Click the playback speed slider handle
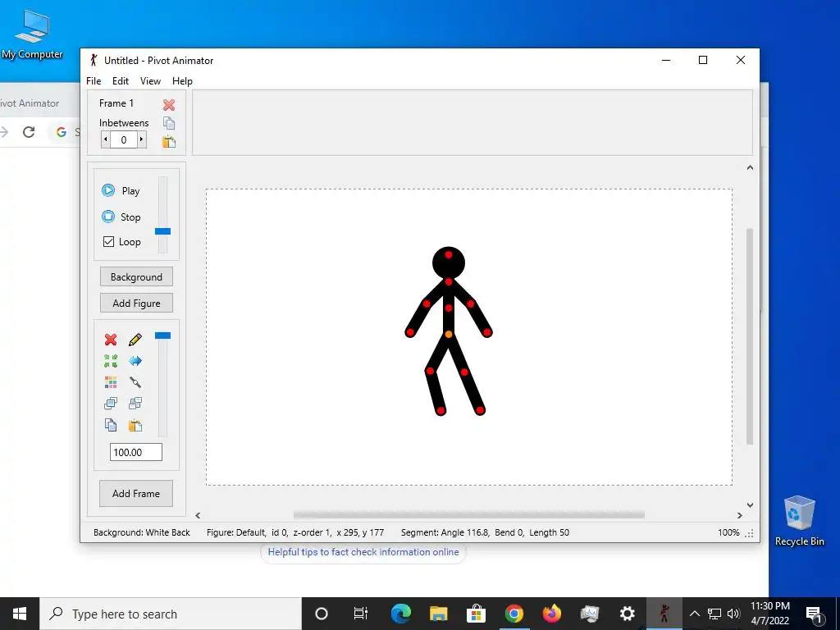Image resolution: width=840 pixels, height=630 pixels. click(x=163, y=231)
